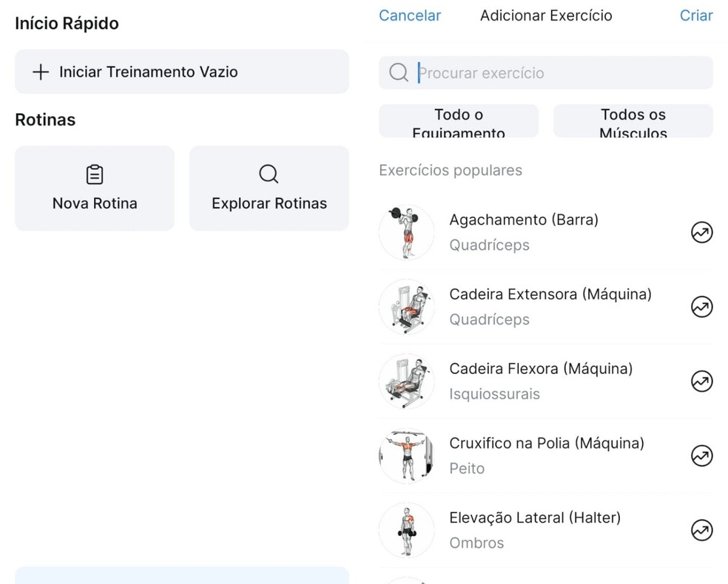Click the magnifier icon in search bar
The image size is (728, 584).
coord(399,72)
